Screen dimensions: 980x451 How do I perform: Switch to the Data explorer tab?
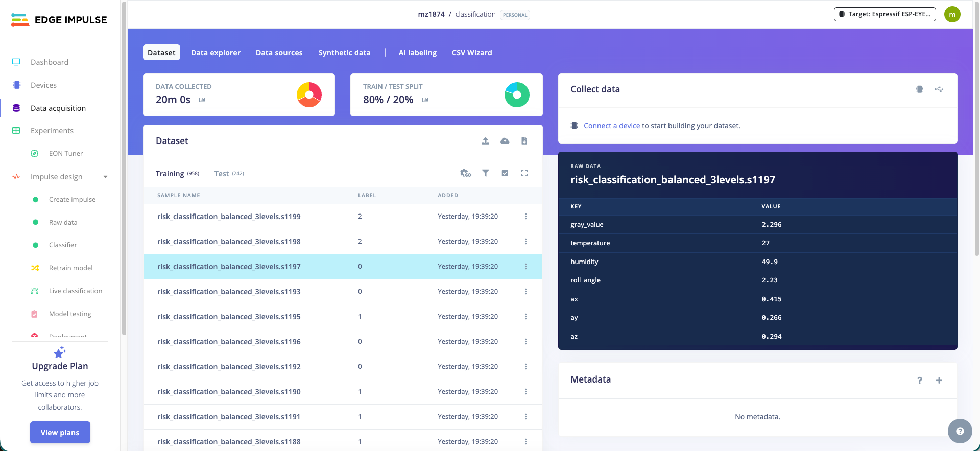tap(216, 53)
